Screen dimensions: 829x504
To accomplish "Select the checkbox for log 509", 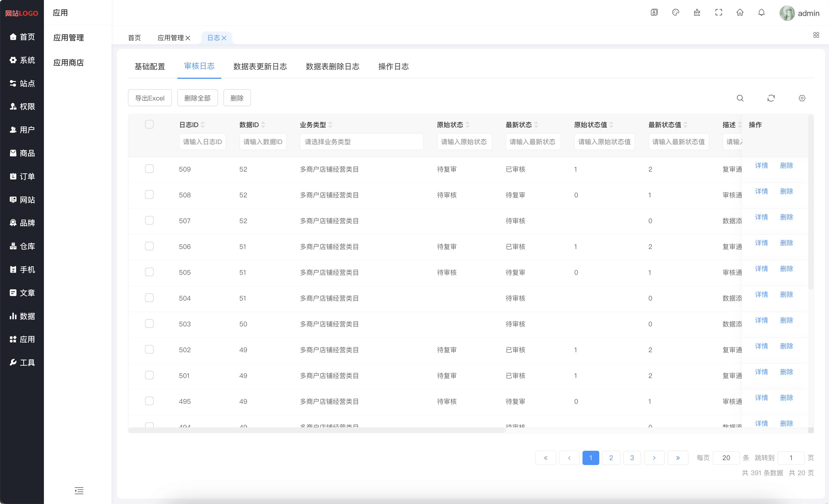I will tap(149, 169).
